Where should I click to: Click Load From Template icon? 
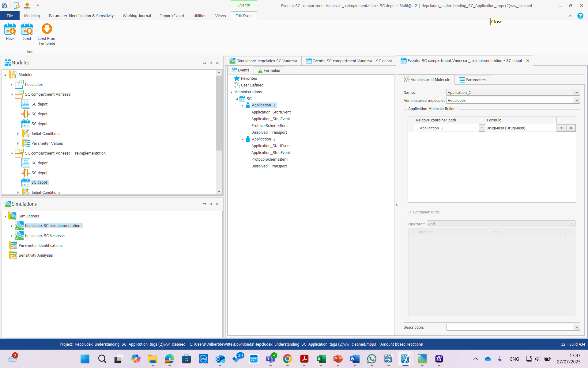(47, 29)
